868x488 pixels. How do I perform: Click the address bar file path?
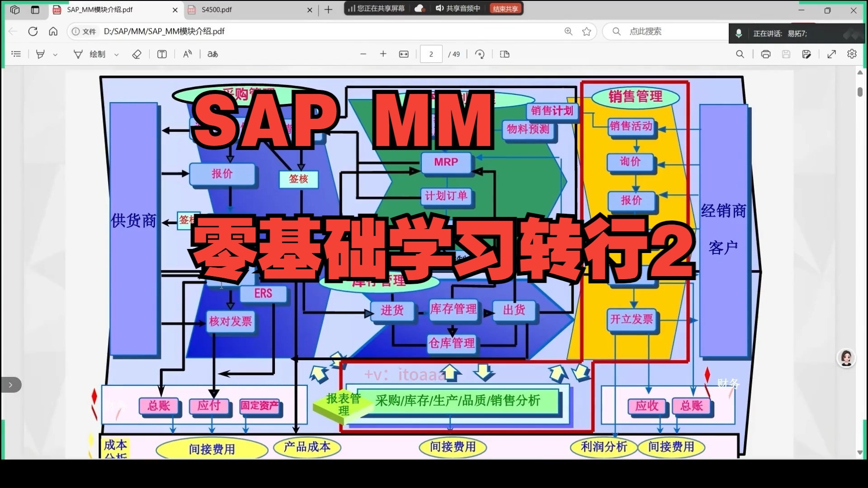164,31
